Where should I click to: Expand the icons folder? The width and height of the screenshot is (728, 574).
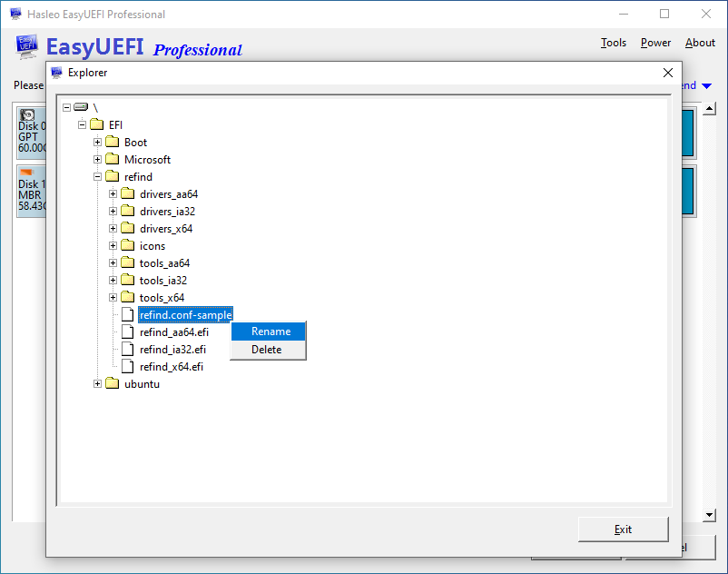tap(113, 245)
